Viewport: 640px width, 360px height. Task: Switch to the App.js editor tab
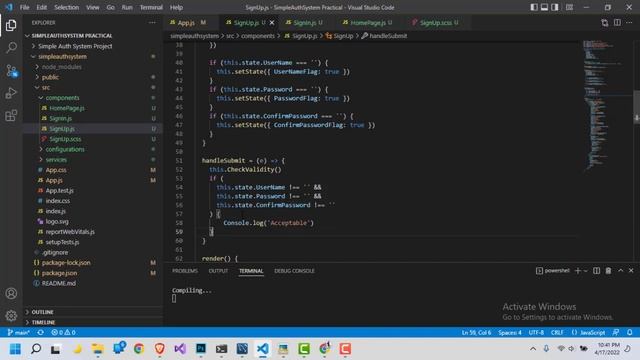[187, 23]
